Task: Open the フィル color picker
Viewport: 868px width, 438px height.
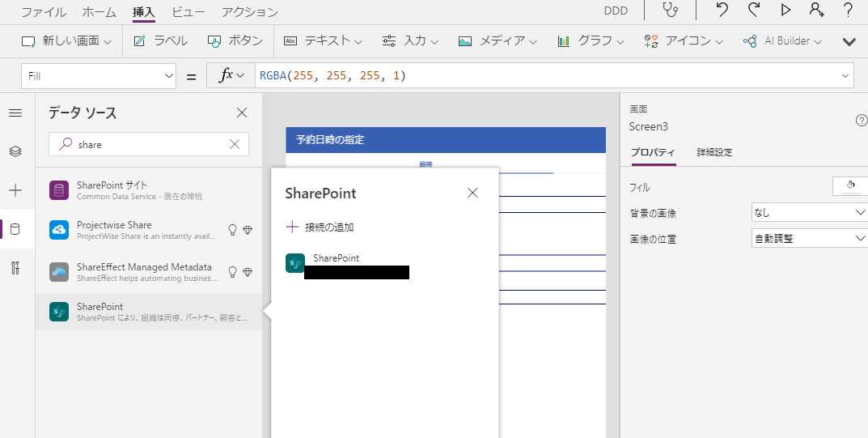Action: (850, 186)
